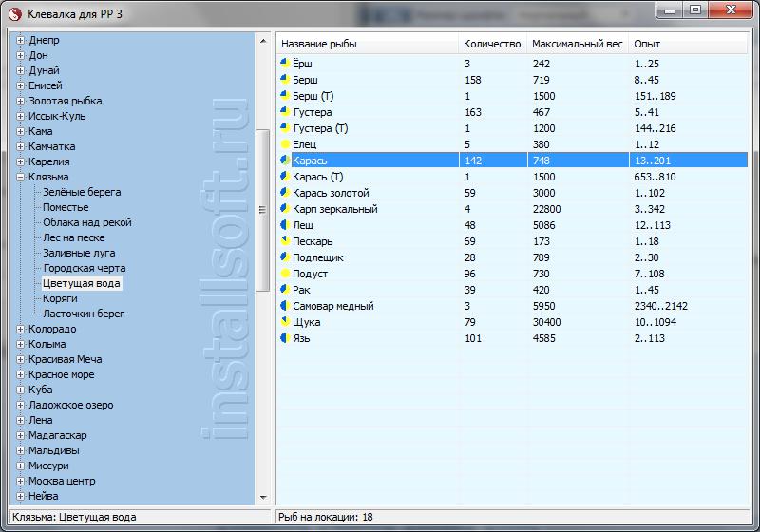Viewport: 760px width, 532px height.
Task: Click the icon beside Густера (Т)
Action: click(284, 128)
